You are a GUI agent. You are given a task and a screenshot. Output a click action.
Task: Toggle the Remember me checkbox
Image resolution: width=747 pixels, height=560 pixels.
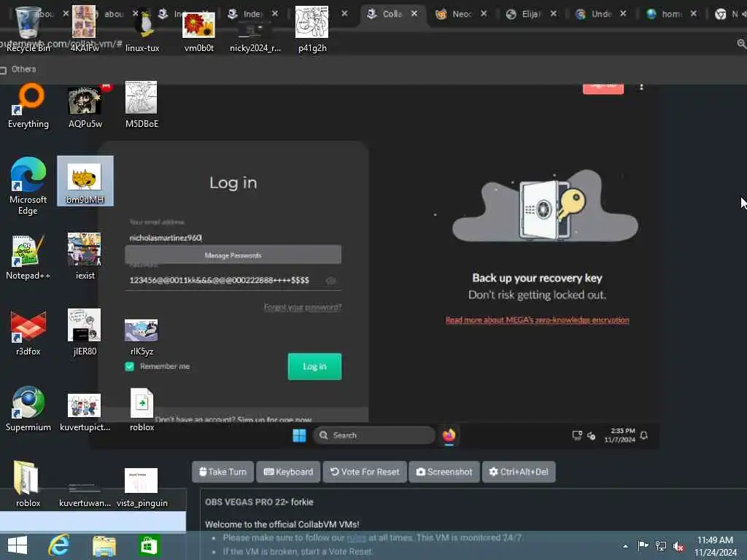129,366
